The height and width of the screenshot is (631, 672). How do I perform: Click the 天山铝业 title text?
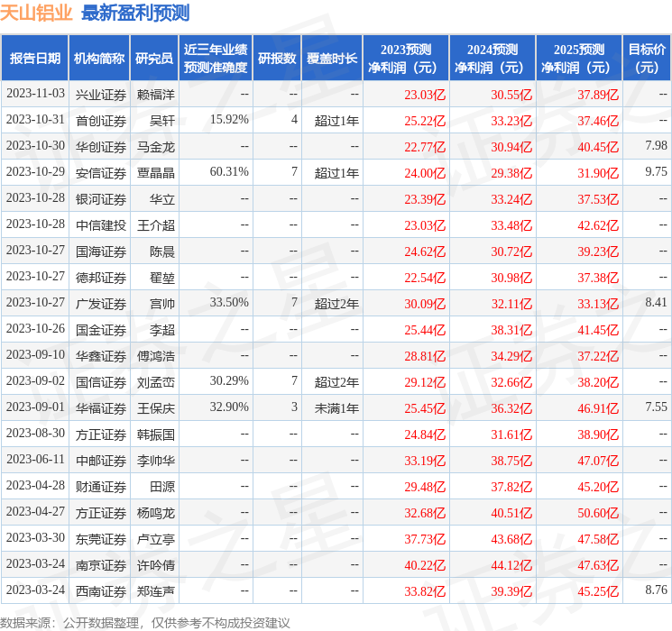(x=36, y=13)
